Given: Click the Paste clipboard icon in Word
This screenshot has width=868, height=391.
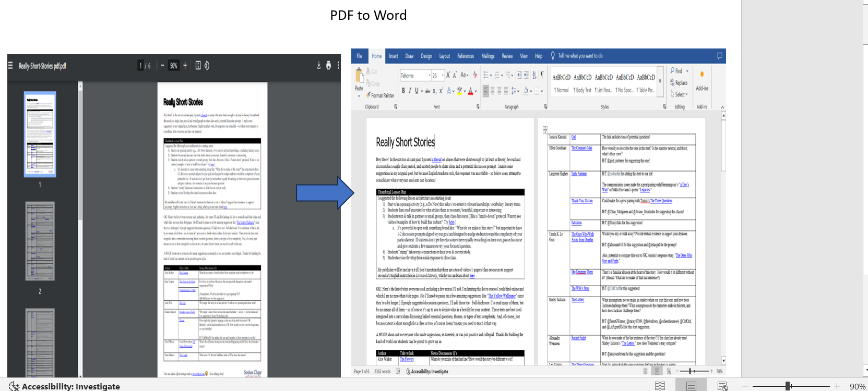Looking at the screenshot, I should point(359,76).
